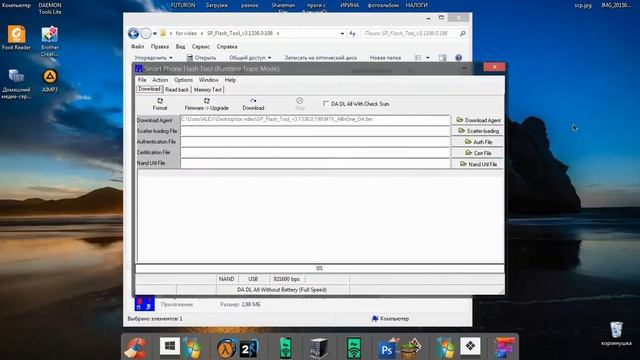Click the 'for video' breadcrumb in Explorer

pos(186,33)
